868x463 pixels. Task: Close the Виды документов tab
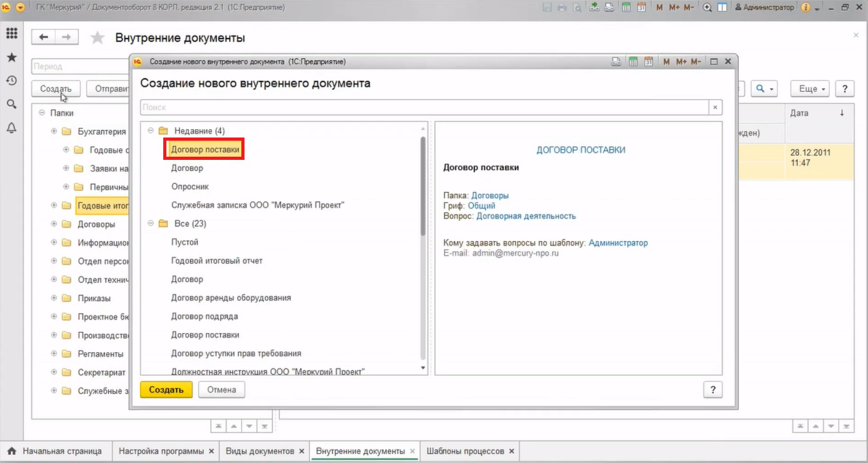(x=303, y=451)
